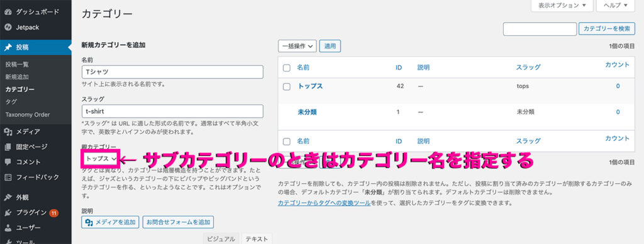Sort by 名前 column header at top

pos(303,67)
